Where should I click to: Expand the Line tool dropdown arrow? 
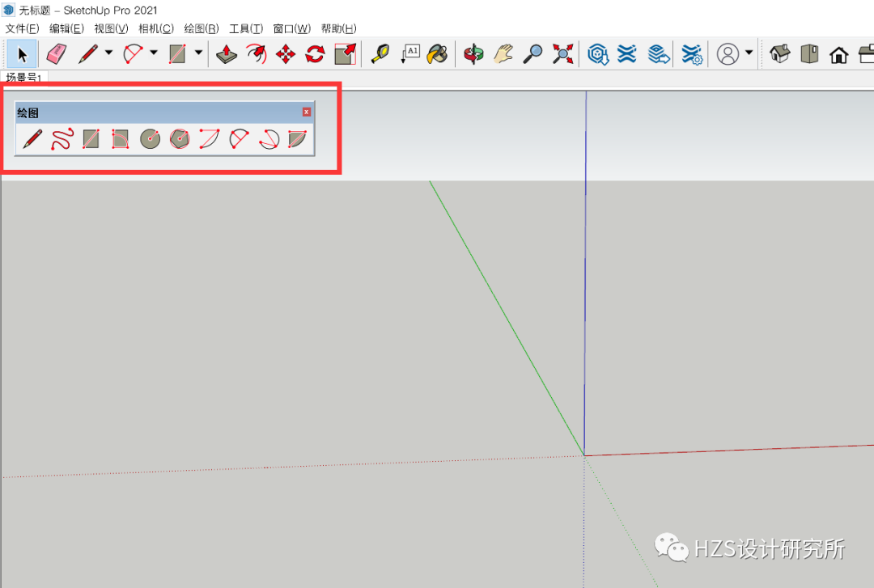pyautogui.click(x=108, y=53)
